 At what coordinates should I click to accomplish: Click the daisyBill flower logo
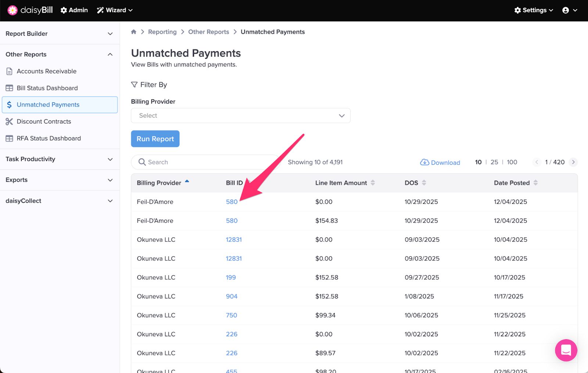click(x=12, y=10)
